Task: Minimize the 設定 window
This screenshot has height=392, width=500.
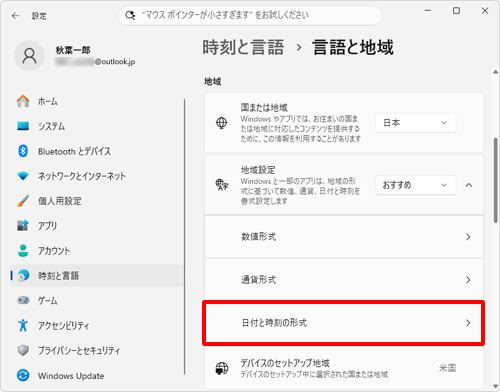Action: [x=428, y=11]
